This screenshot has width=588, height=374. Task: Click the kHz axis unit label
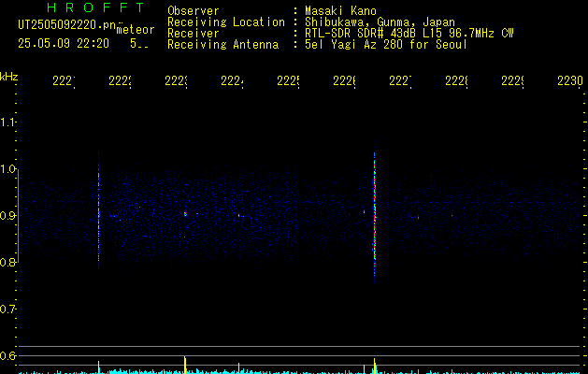[x=9, y=77]
